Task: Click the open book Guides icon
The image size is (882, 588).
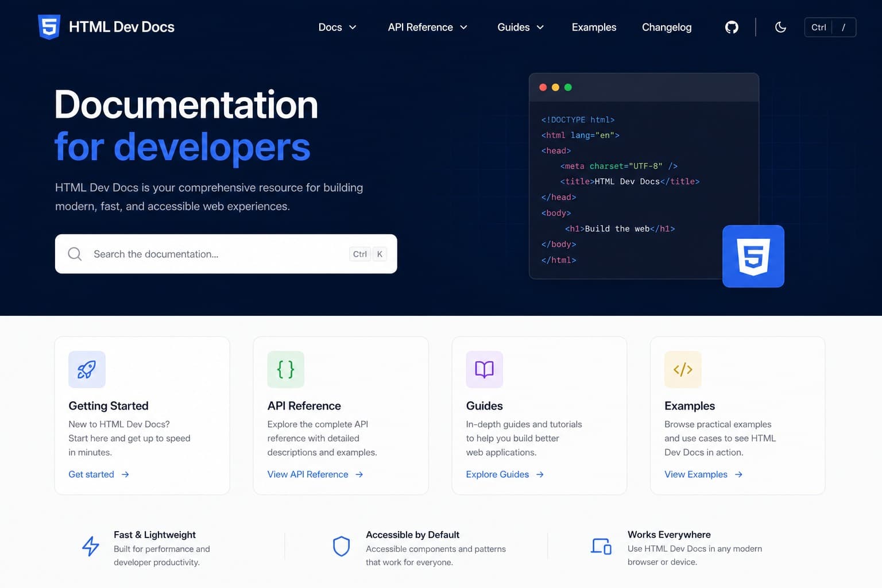Action: pos(485,369)
